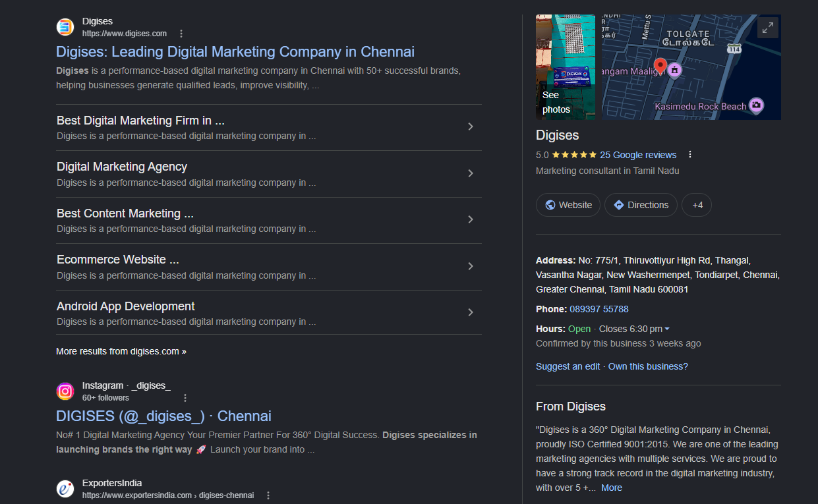Viewport: 818px width, 504px height.
Task: Click the Directions button
Action: (641, 205)
